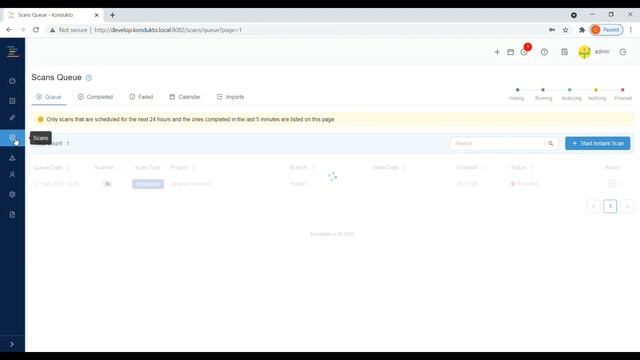
Task: Open the projects square icon in sidebar
Action: click(12, 101)
